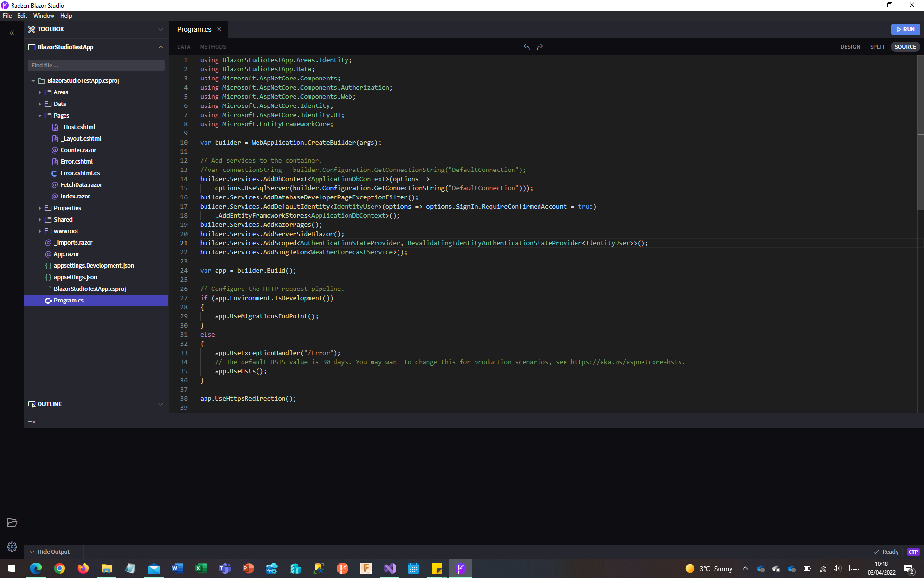Image resolution: width=924 pixels, height=578 pixels.
Task: Click the RUN button
Action: [x=905, y=29]
